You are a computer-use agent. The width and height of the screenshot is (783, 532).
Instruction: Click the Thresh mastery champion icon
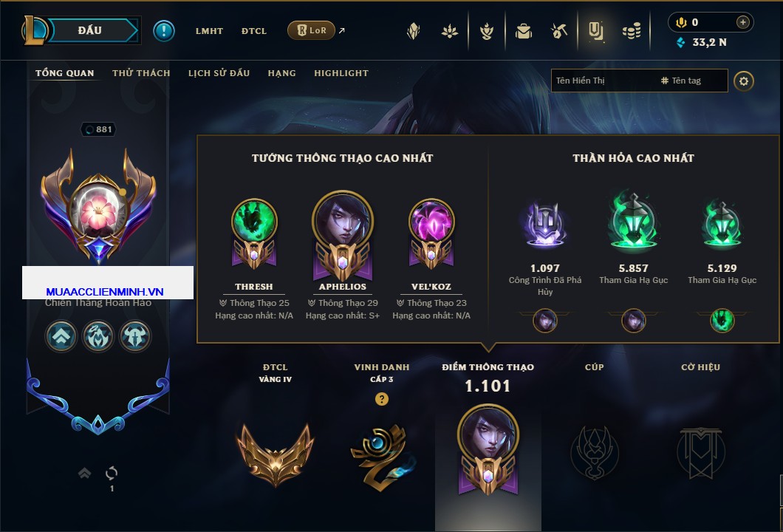(254, 221)
